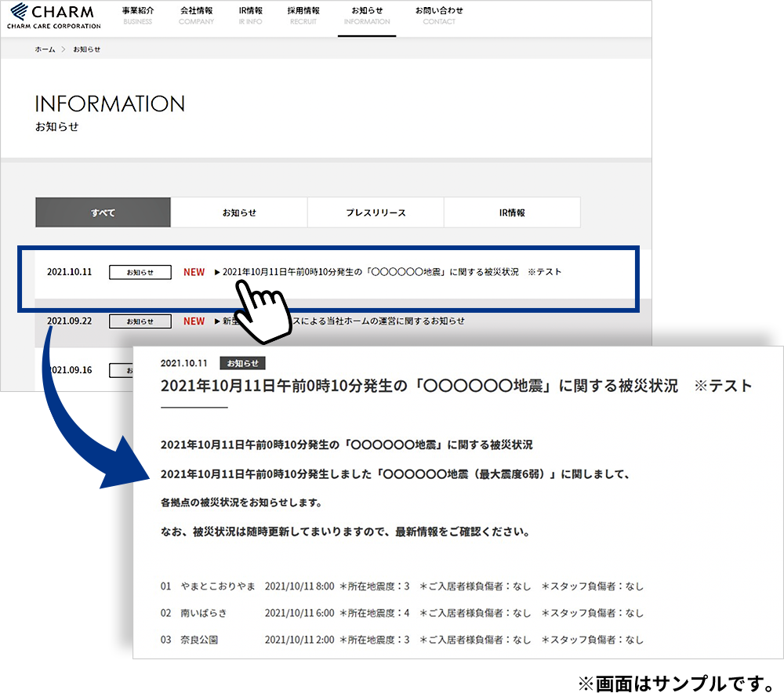Select the すべて filter tab
784x693 pixels.
point(103,212)
